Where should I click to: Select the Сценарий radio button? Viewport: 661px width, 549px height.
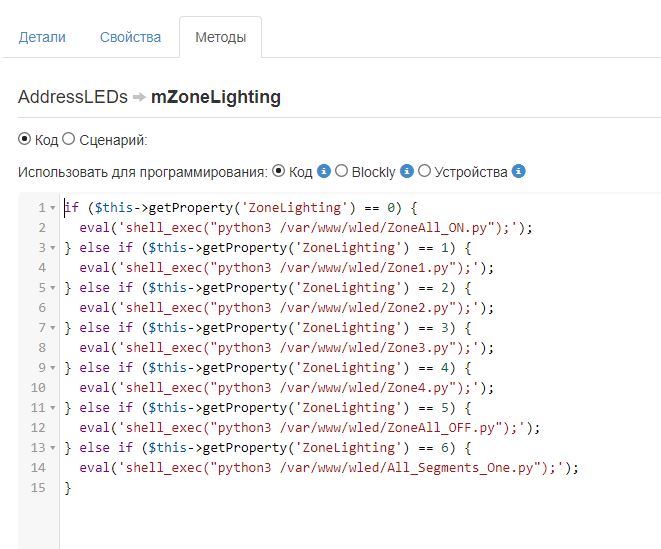point(69,139)
